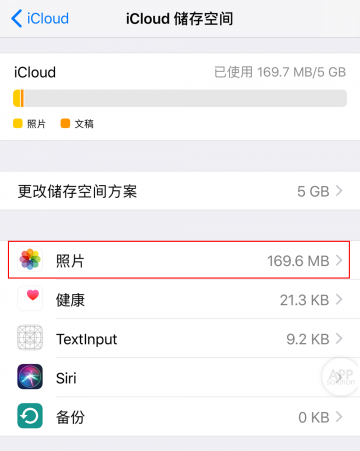Open chevron next to 5 GB plan
The height and width of the screenshot is (451, 360).
tap(339, 191)
